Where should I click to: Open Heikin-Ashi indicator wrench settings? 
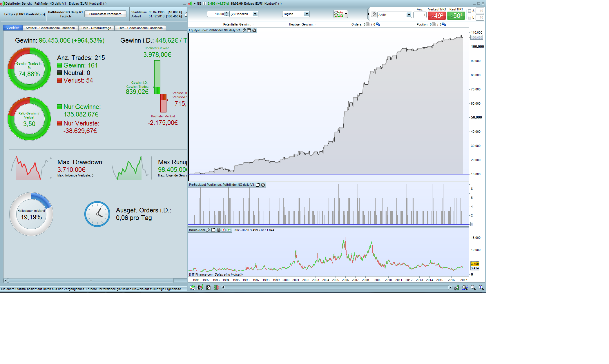click(208, 230)
